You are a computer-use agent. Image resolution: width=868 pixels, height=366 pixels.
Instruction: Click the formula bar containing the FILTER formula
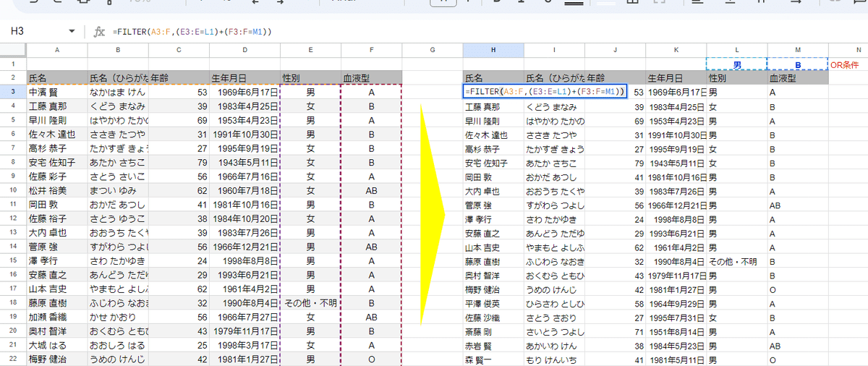[x=485, y=32]
